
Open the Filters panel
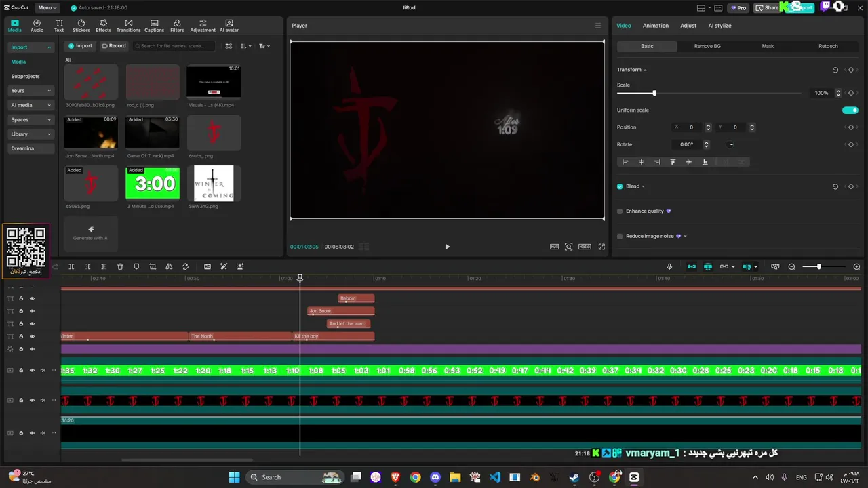177,26
